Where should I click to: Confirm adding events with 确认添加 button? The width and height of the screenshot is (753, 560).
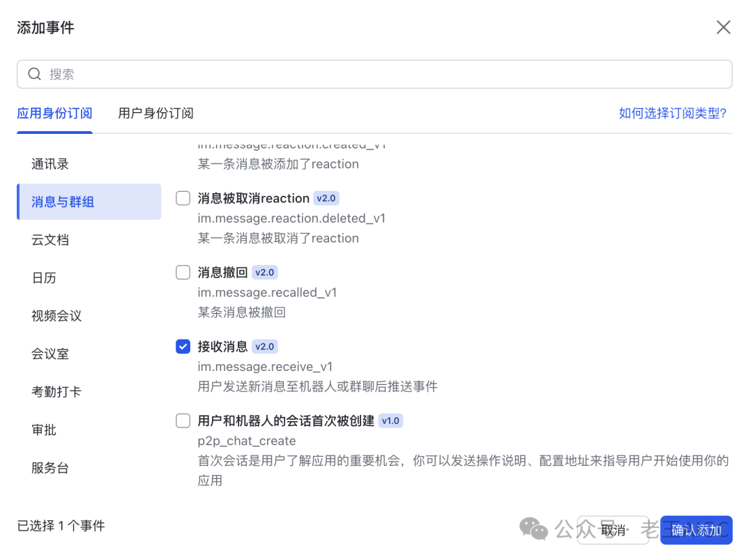tap(697, 530)
